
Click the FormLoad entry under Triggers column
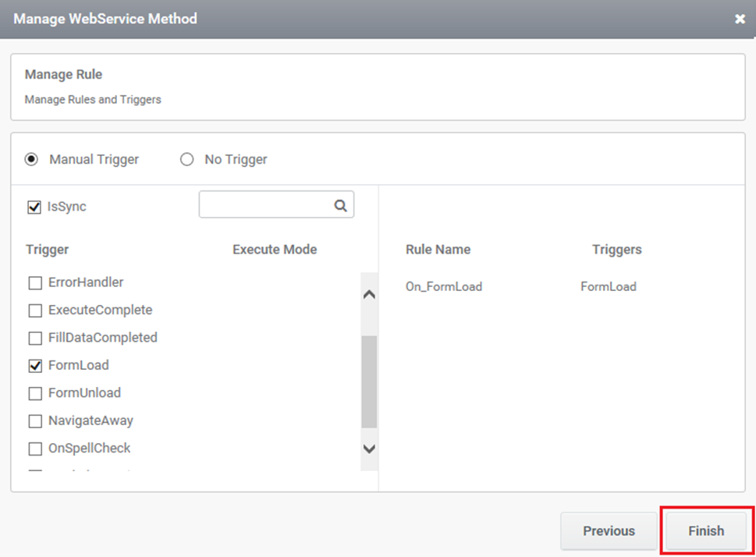[x=609, y=286]
